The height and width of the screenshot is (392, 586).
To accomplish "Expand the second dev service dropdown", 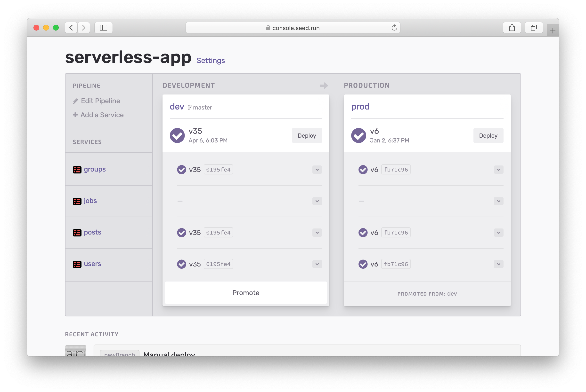I will (317, 201).
